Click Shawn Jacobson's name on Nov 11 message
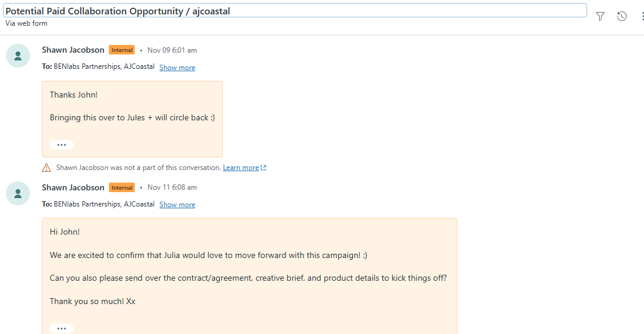This screenshot has width=644, height=334. 73,187
